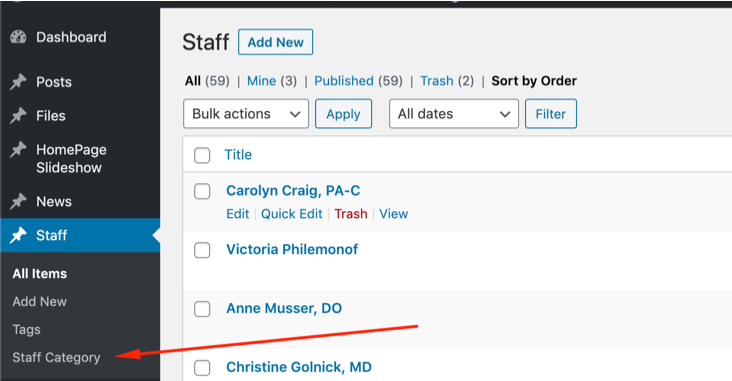732x381 pixels.
Task: Tick the select-all checkbox next to Title
Action: [x=202, y=155]
